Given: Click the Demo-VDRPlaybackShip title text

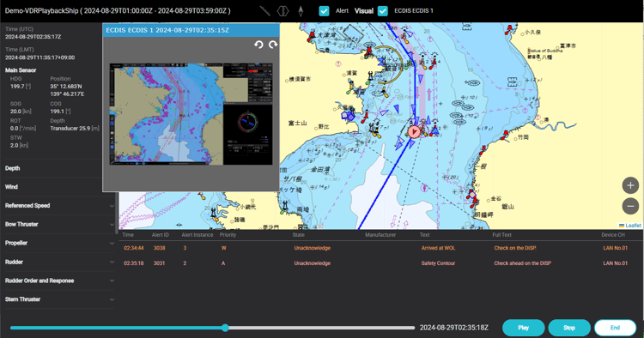Looking at the screenshot, I should (41, 11).
